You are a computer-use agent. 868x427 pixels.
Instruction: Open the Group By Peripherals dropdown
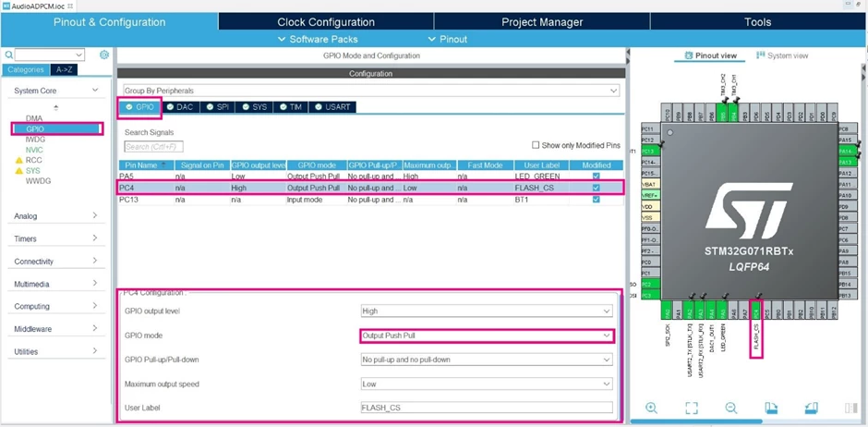(x=371, y=91)
